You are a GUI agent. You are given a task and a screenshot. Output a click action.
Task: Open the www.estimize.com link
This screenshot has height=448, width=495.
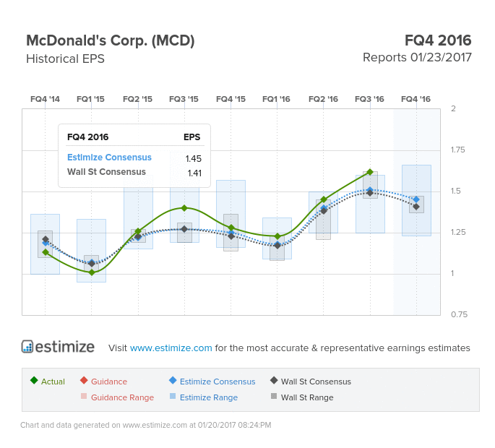(171, 348)
